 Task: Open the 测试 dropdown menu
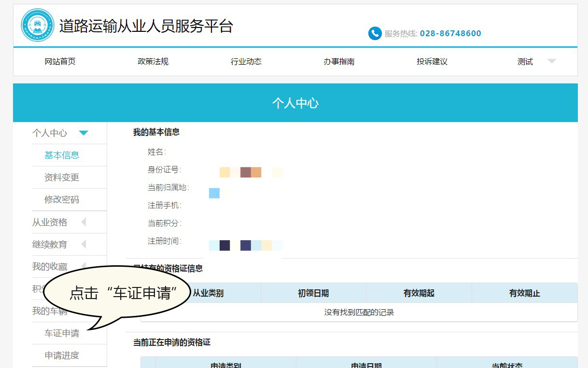click(x=525, y=61)
